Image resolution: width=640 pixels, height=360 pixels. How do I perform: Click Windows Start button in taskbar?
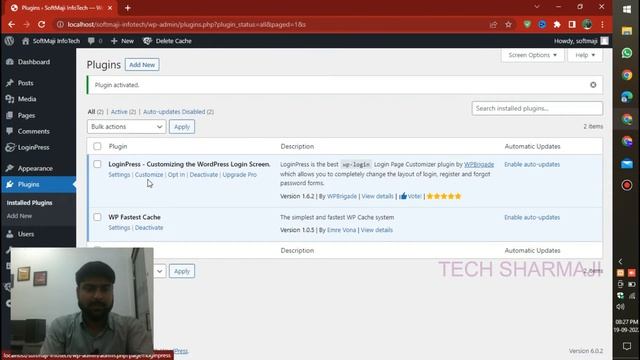[x=627, y=10]
